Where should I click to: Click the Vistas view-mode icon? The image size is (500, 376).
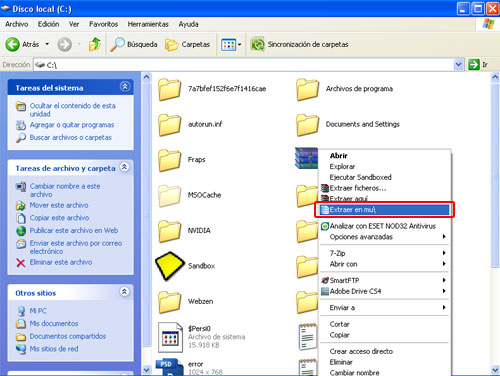(228, 44)
